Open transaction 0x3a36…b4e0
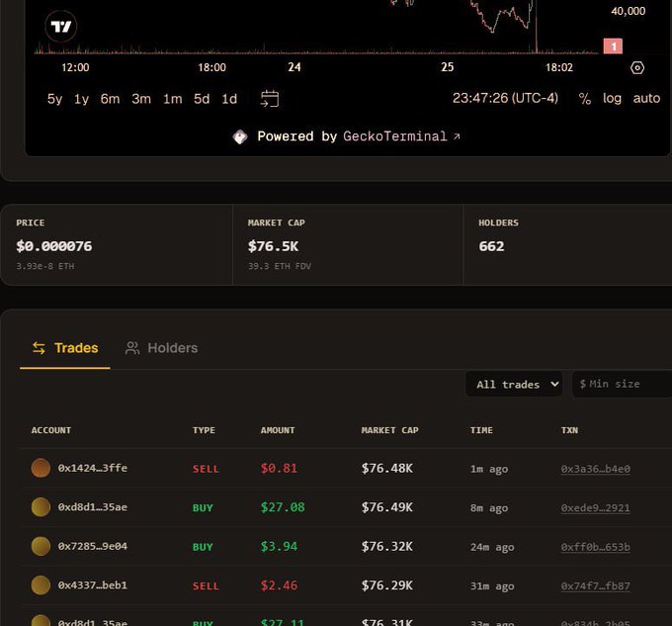672x626 pixels. coord(595,469)
